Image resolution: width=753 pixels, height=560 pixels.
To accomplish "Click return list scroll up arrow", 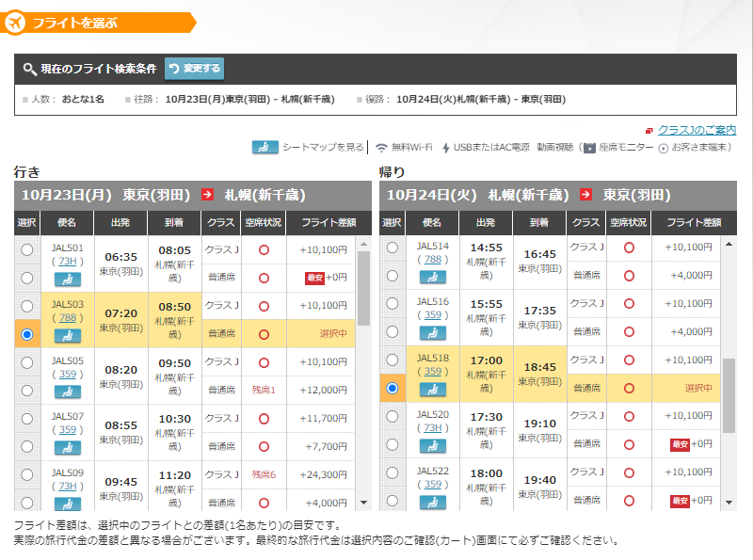I will click(729, 244).
